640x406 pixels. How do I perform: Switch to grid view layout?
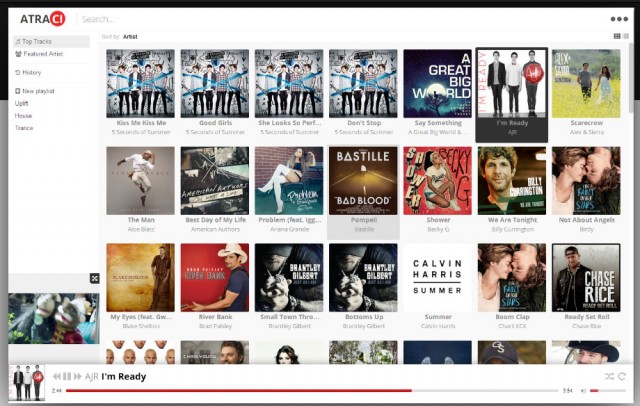[x=617, y=36]
